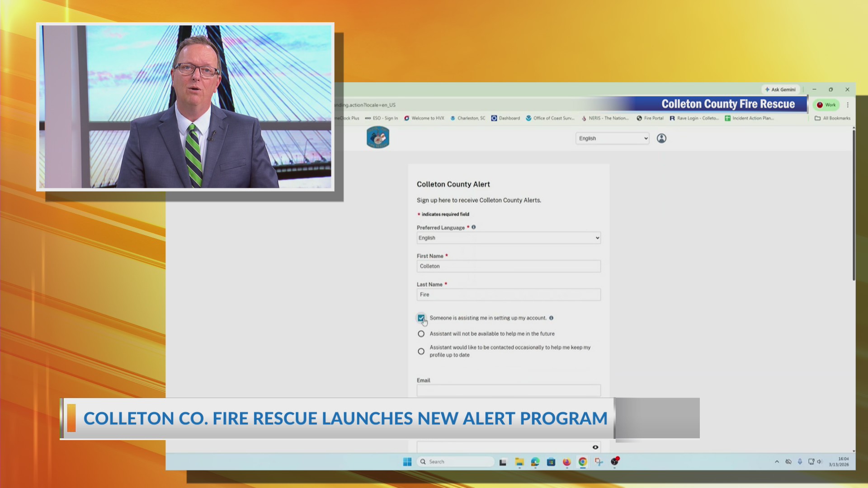This screenshot has height=488, width=868.
Task: Expand the Preferred Language dropdown
Action: pyautogui.click(x=509, y=238)
